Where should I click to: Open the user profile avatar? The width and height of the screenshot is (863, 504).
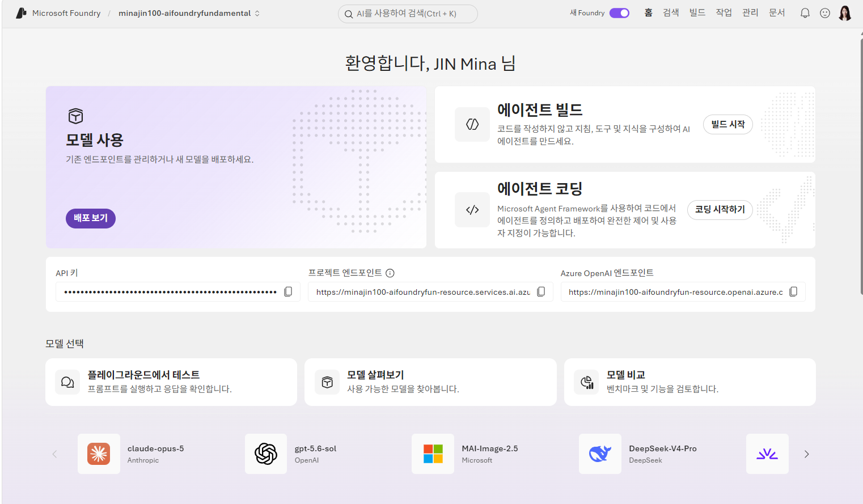845,13
